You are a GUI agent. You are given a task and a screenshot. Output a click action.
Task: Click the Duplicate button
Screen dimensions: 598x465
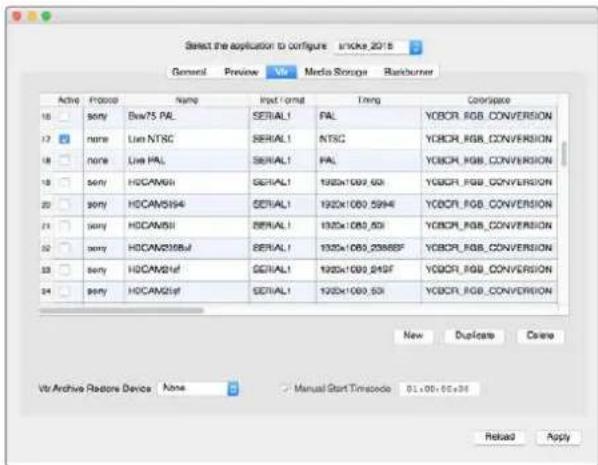[475, 336]
